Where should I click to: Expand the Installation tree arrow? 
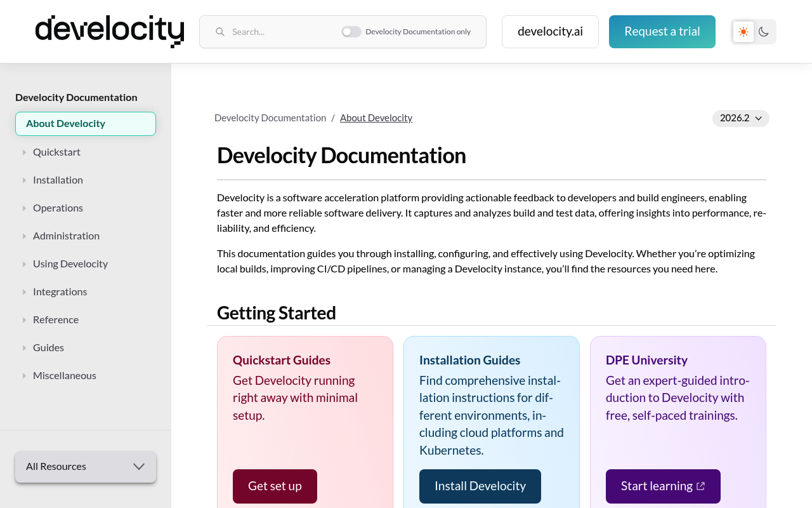pos(24,180)
